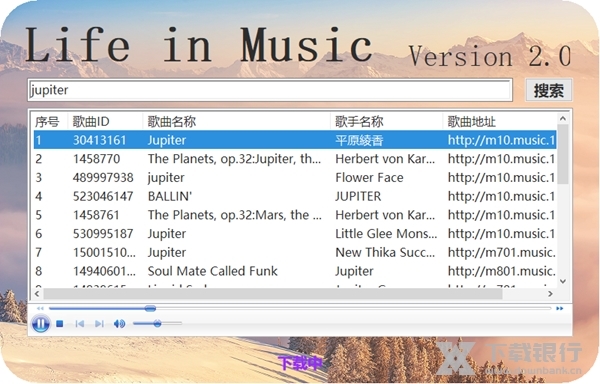Select the Soul Mate Called Funk row
This screenshot has width=600, height=384.
tap(295, 271)
